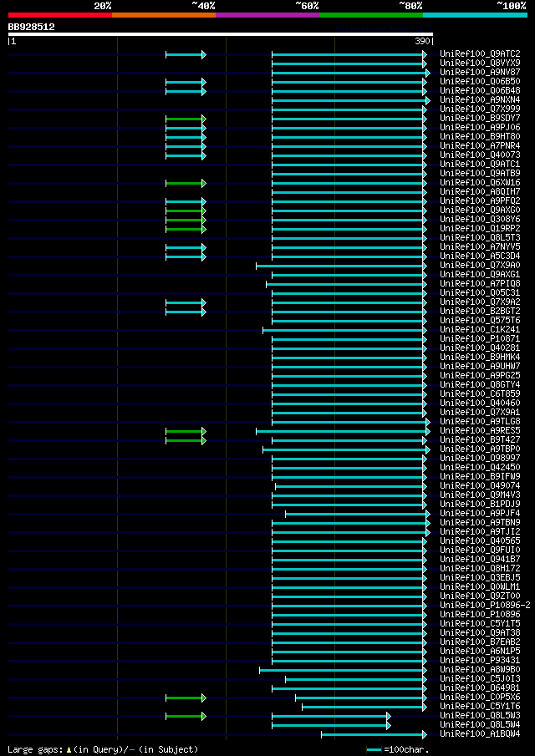Click the purple ~60% identity legend segment

pyautogui.click(x=267, y=15)
